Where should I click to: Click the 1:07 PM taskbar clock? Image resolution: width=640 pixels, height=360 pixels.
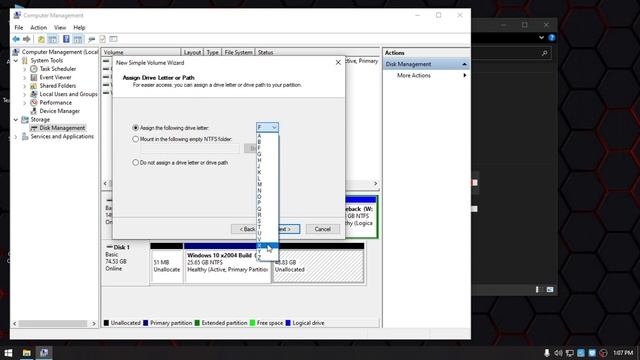pyautogui.click(x=623, y=353)
